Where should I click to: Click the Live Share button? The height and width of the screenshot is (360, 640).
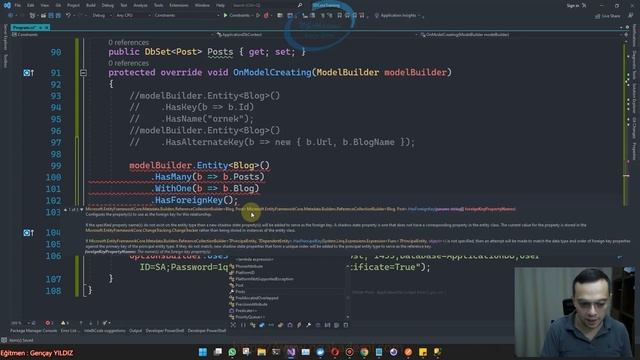click(x=608, y=16)
